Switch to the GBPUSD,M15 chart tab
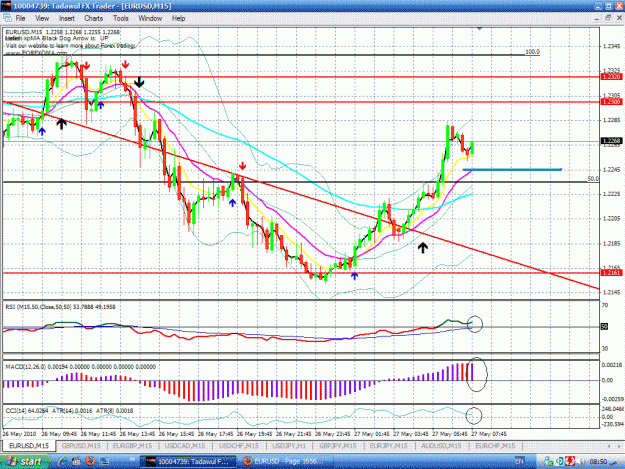 81,445
